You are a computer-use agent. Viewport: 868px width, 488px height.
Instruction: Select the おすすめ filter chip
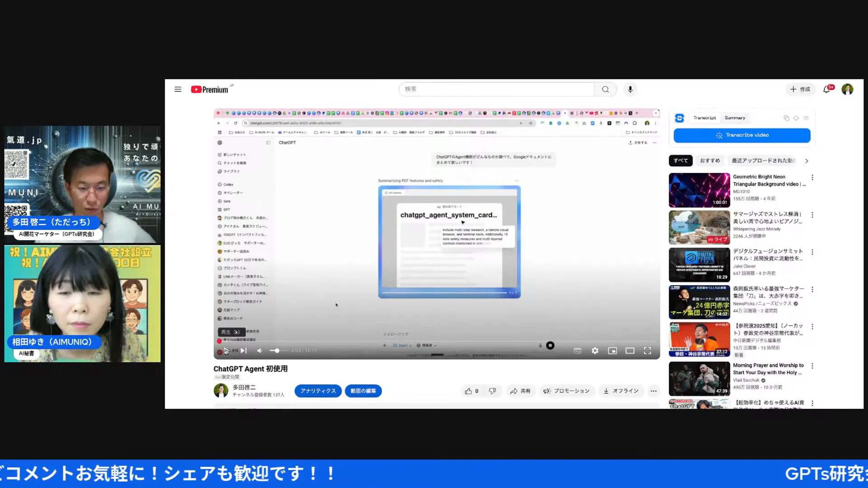pyautogui.click(x=710, y=161)
